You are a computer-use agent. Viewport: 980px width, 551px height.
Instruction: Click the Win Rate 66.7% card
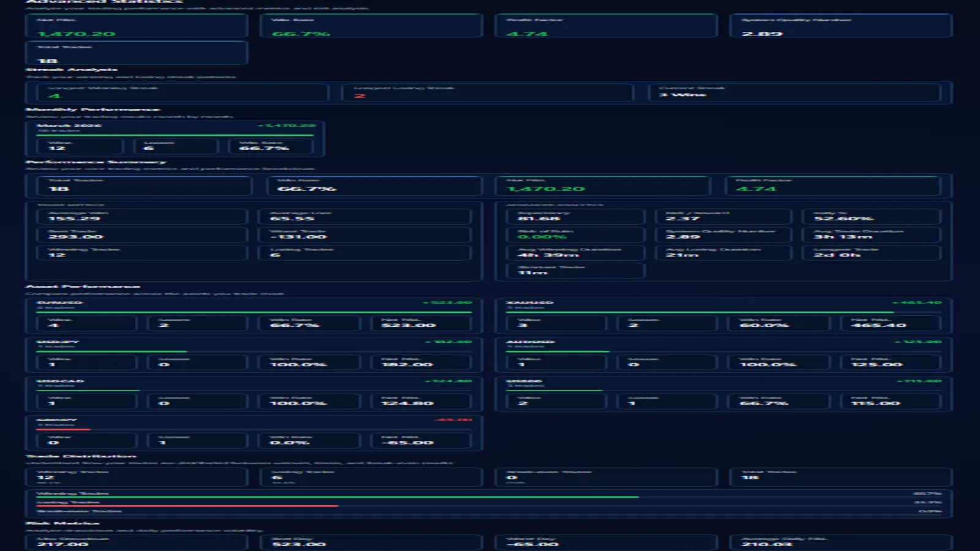374,26
